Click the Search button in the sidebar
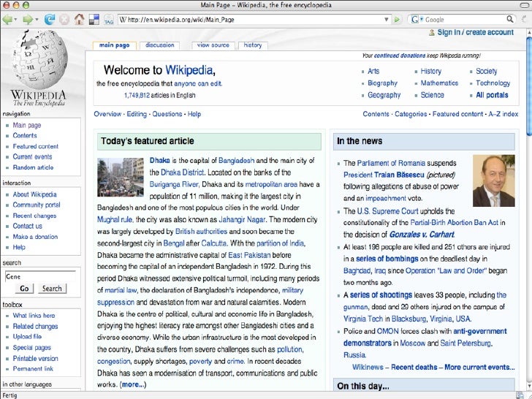 (52, 289)
